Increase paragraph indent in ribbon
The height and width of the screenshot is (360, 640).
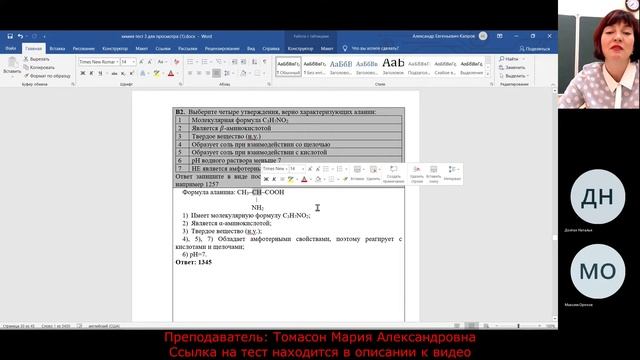pyautogui.click(x=243, y=62)
